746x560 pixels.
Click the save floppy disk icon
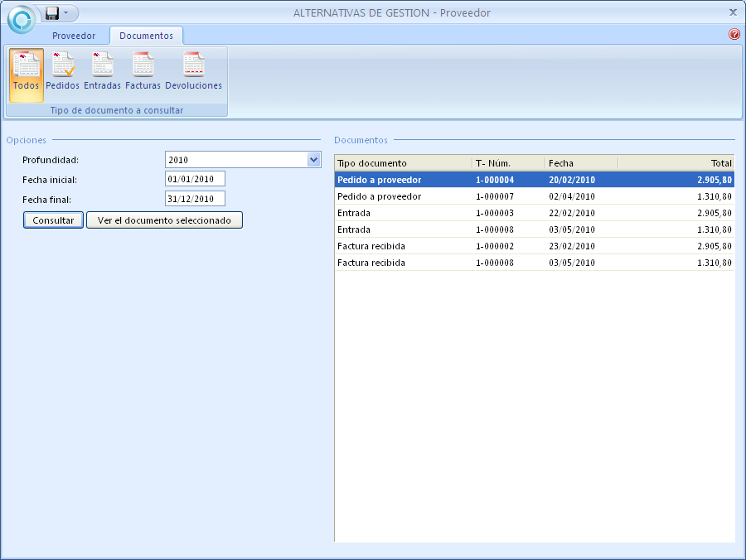click(52, 13)
